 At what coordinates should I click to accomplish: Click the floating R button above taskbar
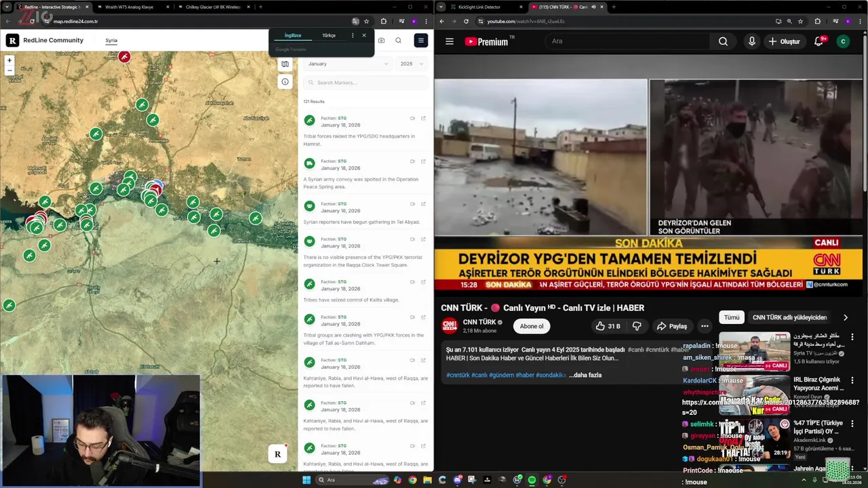pos(277,454)
